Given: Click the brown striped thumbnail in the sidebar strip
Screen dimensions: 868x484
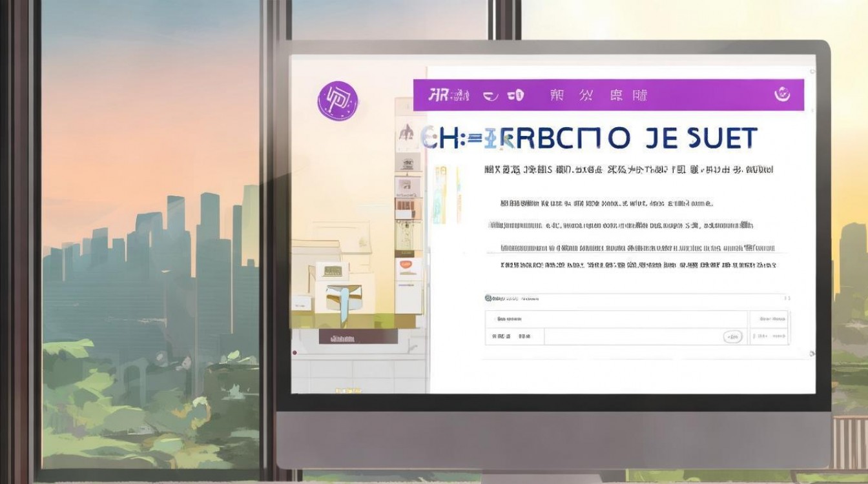Looking at the screenshot, I should [x=406, y=208].
